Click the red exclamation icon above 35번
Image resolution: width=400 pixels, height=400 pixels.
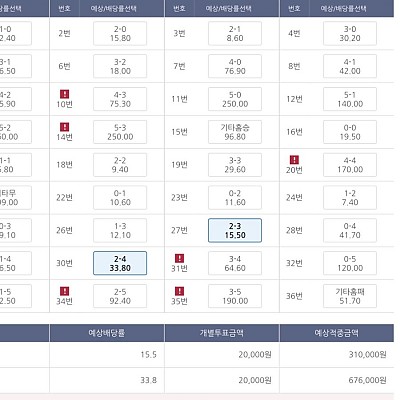pyautogui.click(x=179, y=291)
